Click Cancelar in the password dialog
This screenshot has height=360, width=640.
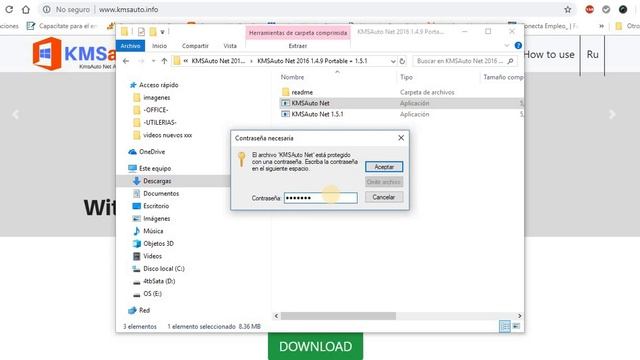pyautogui.click(x=384, y=197)
